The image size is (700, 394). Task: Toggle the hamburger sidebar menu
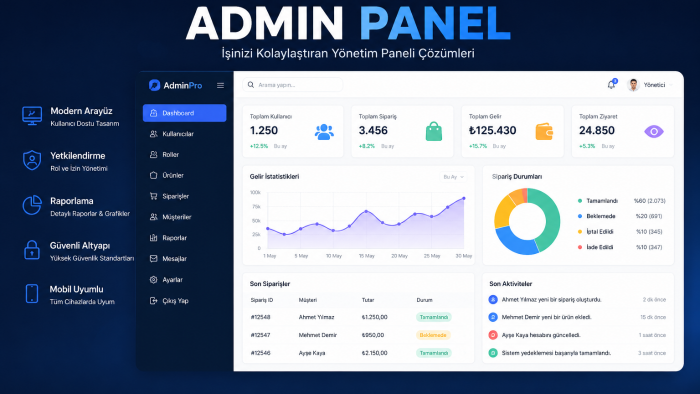coord(221,85)
